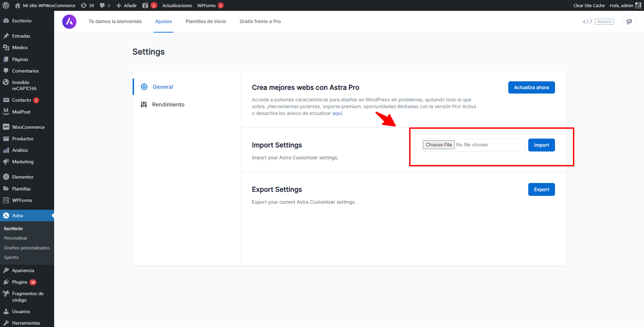The width and height of the screenshot is (644, 327).
Task: Open Astra submenu Escritorio
Action: pyautogui.click(x=13, y=228)
